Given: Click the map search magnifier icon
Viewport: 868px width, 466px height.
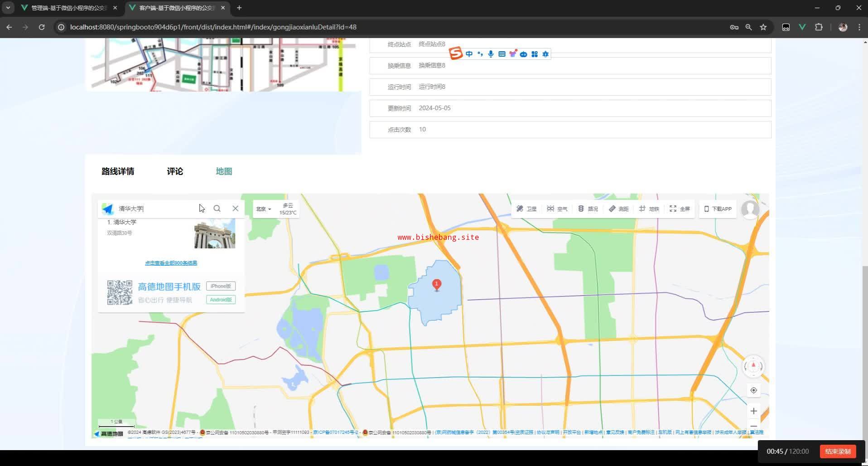Looking at the screenshot, I should pyautogui.click(x=217, y=209).
